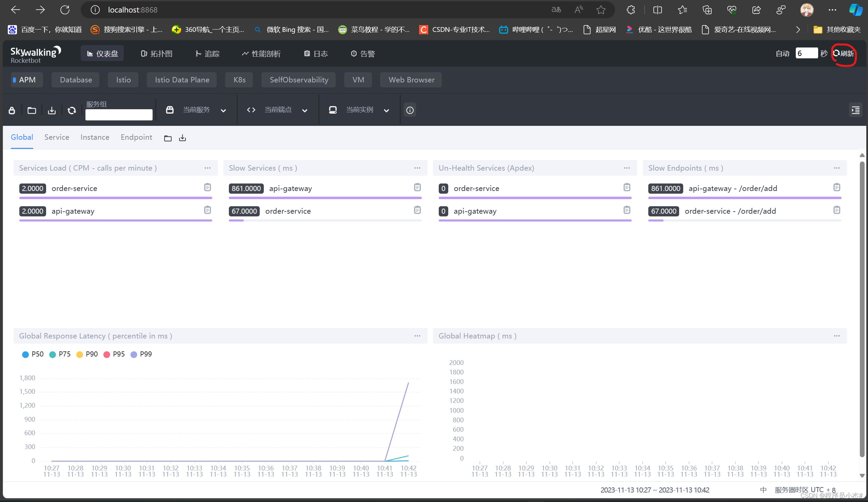
Task: Copy api-gateway in Slow Services panel
Action: 417,187
